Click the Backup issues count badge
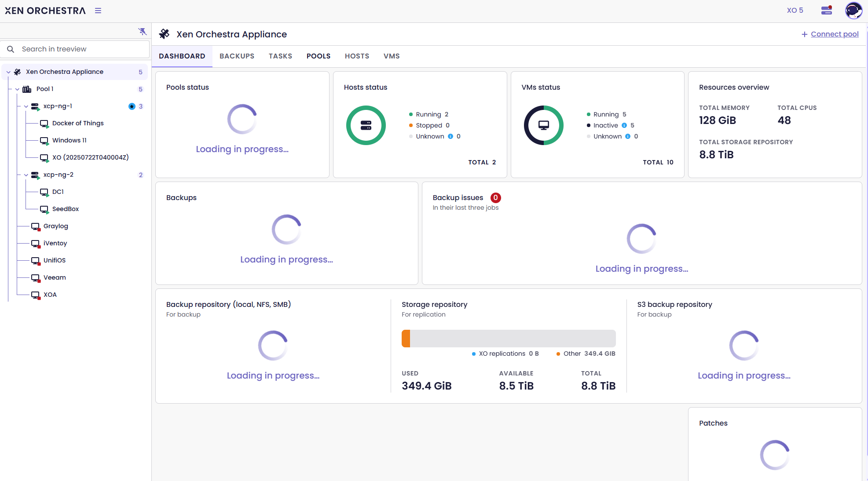The height and width of the screenshot is (481, 868). pos(495,198)
